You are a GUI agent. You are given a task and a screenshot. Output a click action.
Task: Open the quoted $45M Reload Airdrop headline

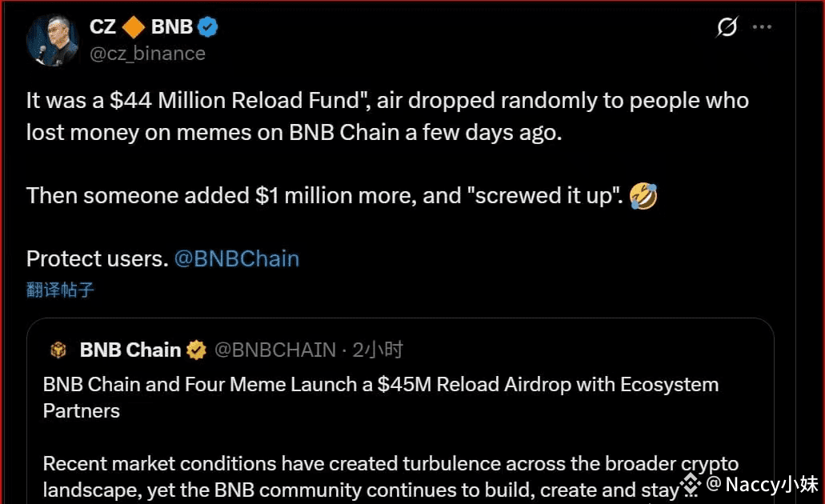coord(380,397)
